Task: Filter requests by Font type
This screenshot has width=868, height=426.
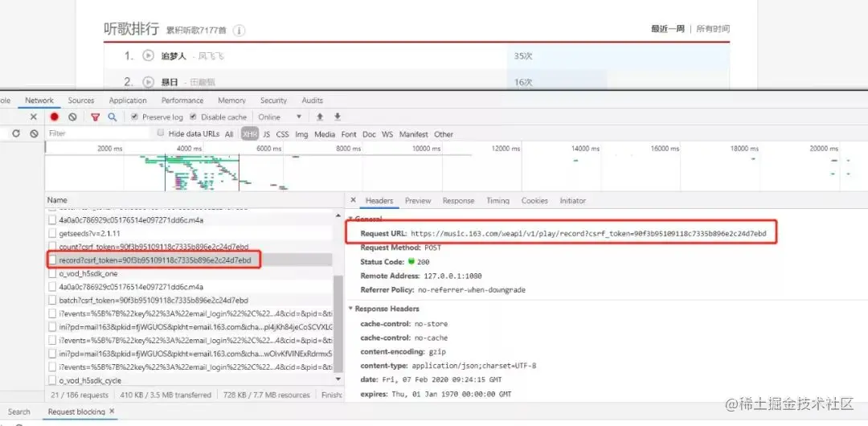Action: [349, 134]
